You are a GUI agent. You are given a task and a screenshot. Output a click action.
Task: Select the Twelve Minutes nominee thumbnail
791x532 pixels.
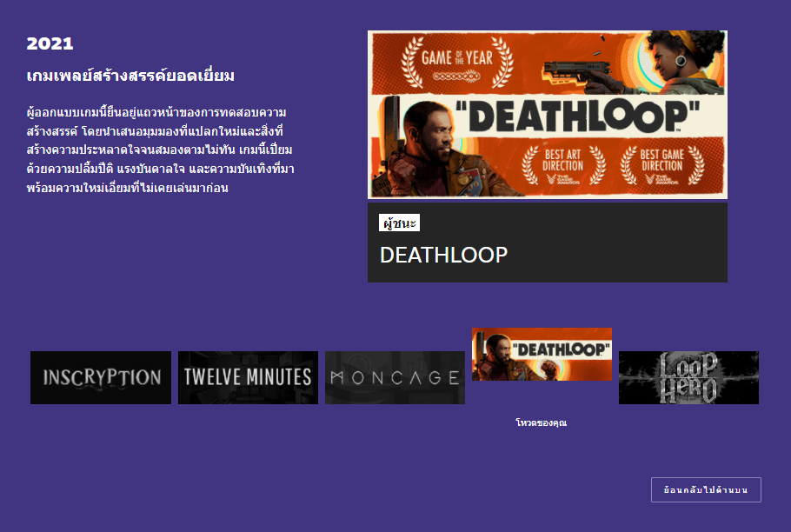(249, 377)
